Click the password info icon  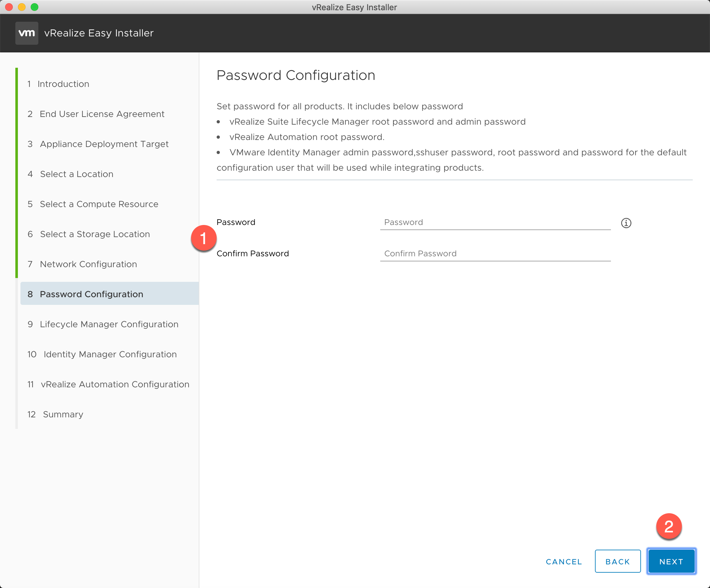[x=626, y=223]
